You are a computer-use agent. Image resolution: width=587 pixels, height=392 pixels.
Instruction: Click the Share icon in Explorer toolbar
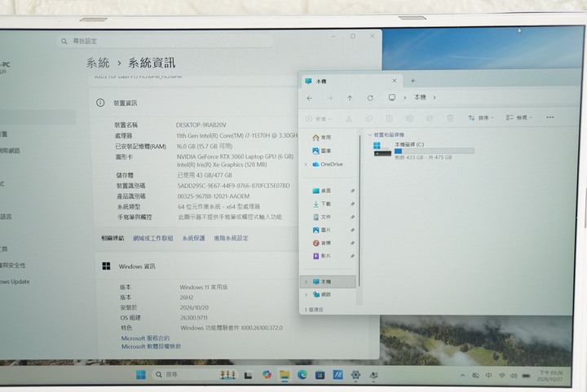(430, 118)
